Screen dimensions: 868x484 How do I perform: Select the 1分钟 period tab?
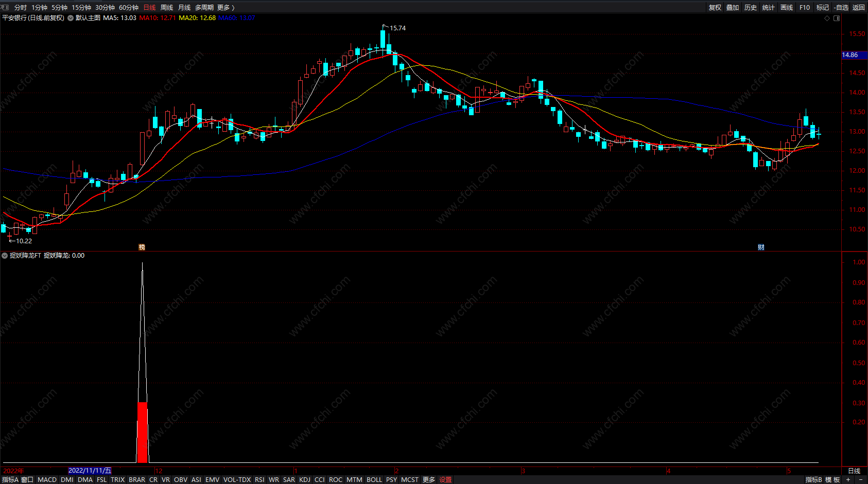(x=40, y=8)
